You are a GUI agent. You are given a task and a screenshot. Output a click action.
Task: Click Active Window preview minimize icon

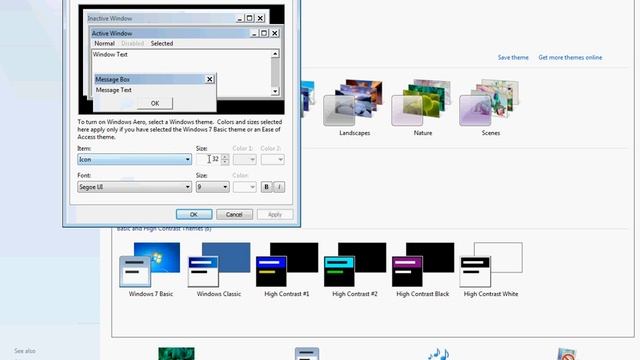coord(254,33)
